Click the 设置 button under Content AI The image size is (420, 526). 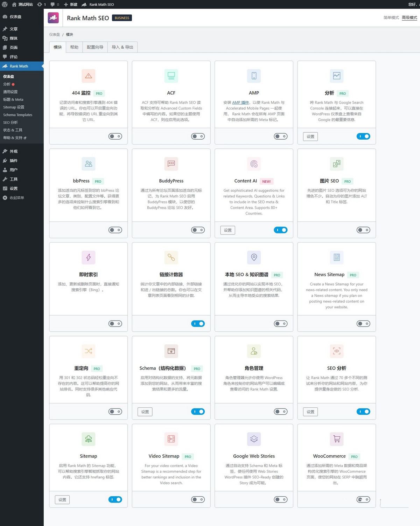pyautogui.click(x=227, y=230)
